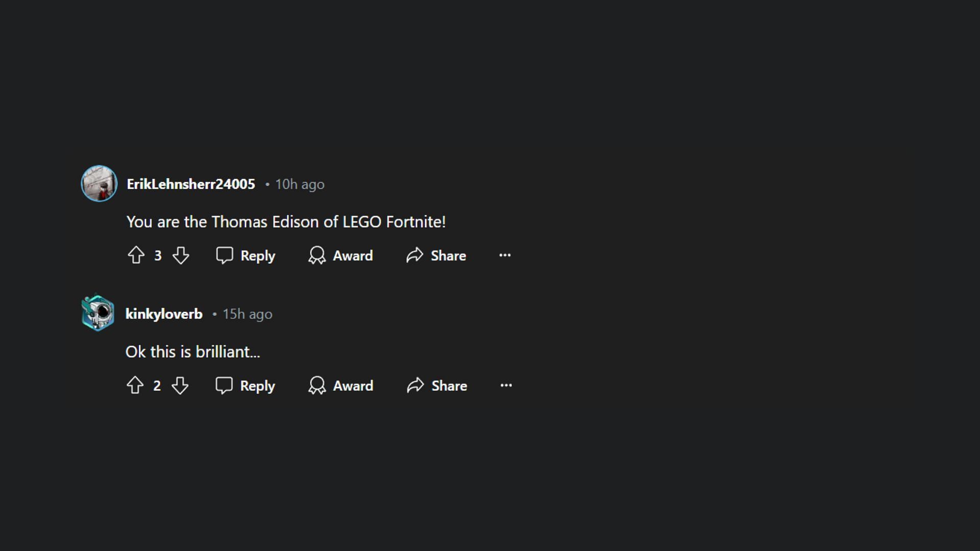Click the "10h ago" timestamp
Viewport: 980px width, 551px height.
[300, 184]
